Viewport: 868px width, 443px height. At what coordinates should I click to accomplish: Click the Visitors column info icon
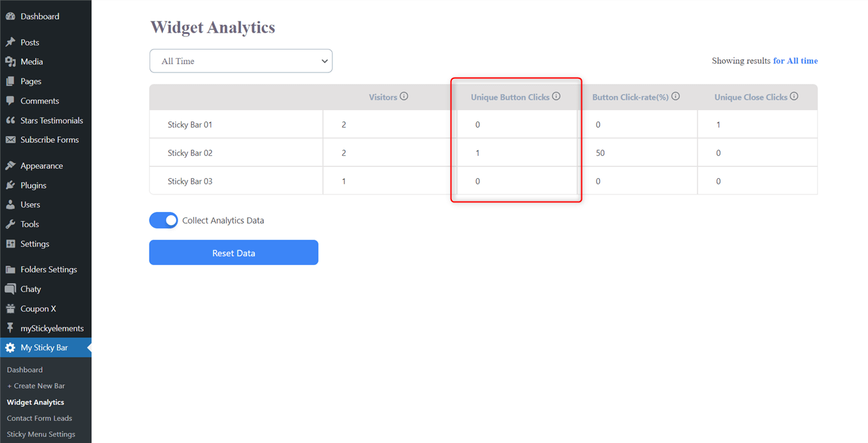tap(404, 95)
